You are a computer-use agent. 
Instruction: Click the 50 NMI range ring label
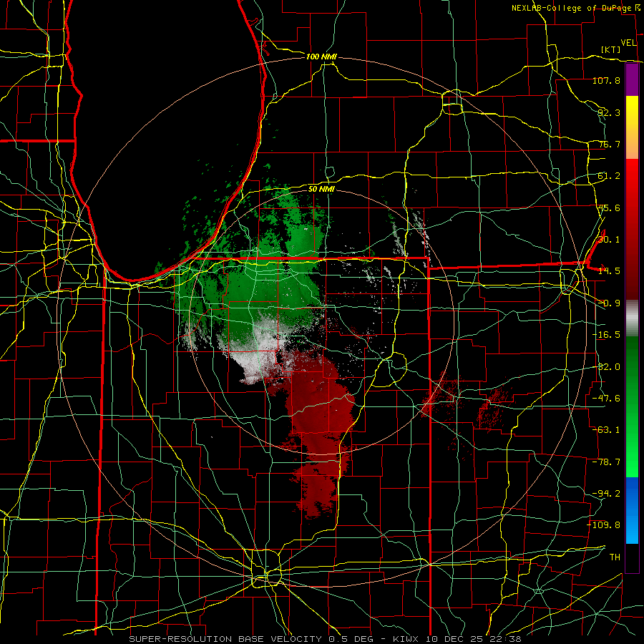tap(321, 190)
